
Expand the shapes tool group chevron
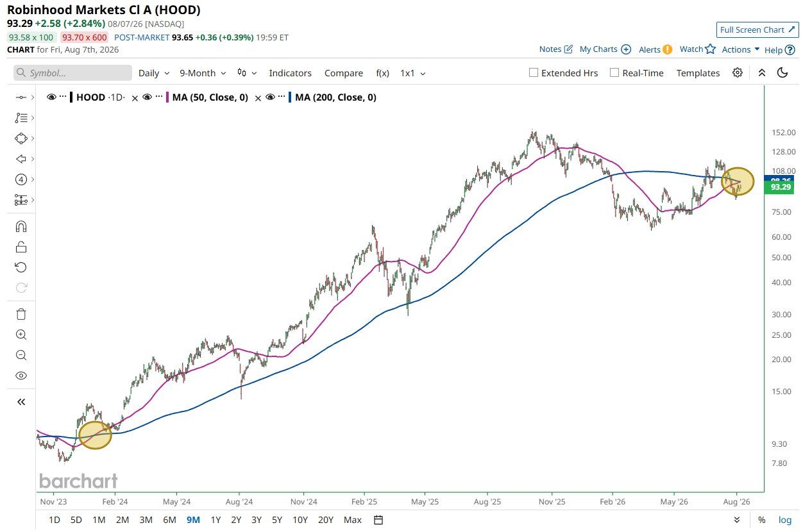click(x=32, y=138)
